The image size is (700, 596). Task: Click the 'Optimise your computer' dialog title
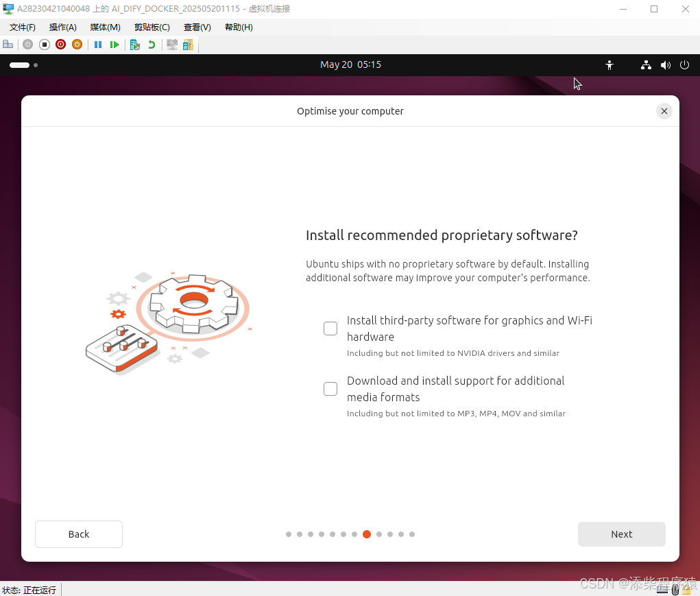(x=350, y=111)
